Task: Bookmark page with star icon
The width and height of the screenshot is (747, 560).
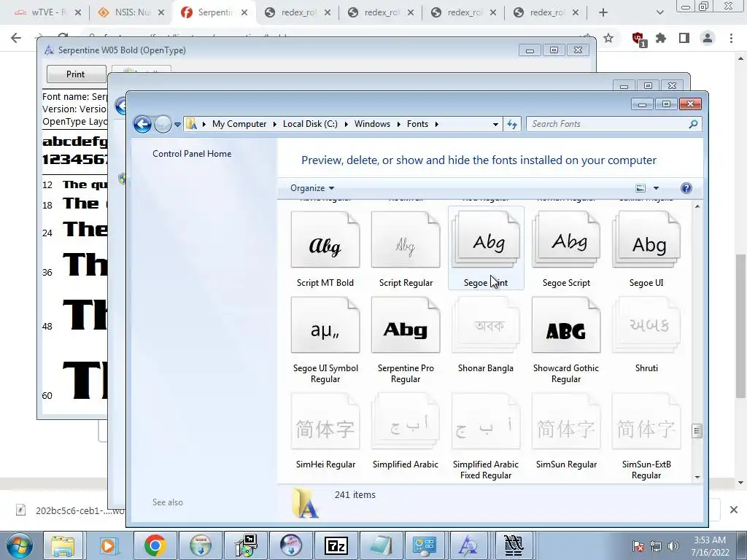Action: (608, 38)
